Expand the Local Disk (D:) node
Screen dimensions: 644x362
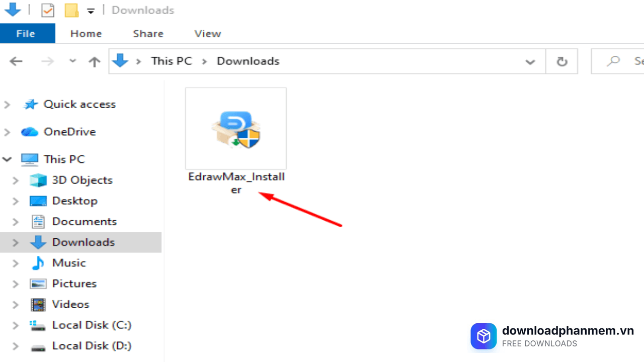click(16, 346)
